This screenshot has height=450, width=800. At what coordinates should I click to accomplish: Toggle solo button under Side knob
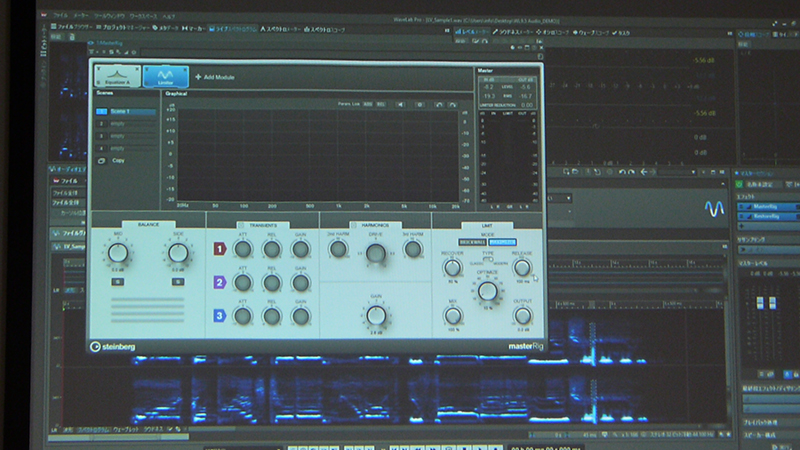click(x=178, y=282)
